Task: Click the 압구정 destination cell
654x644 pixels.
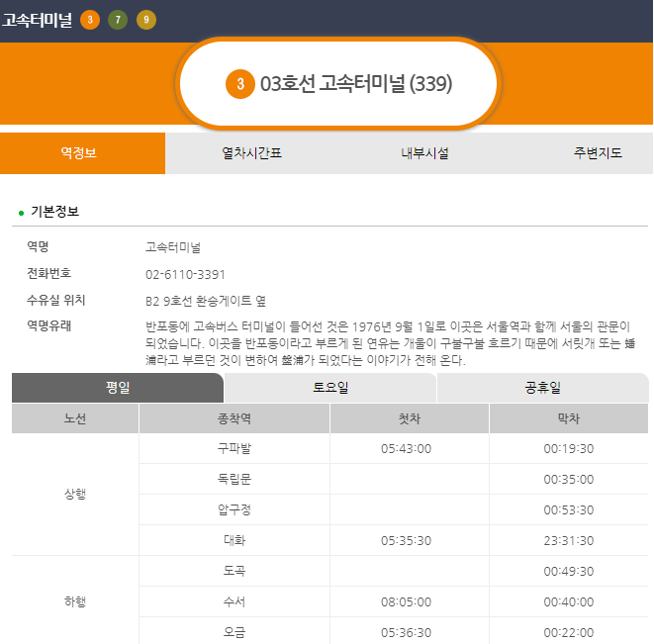Action: [x=234, y=509]
